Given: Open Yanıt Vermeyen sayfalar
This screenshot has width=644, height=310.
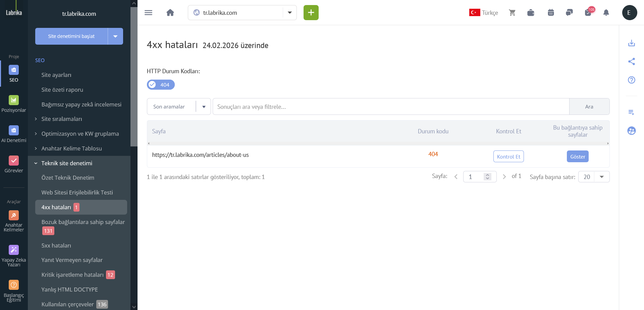Looking at the screenshot, I should point(72,260).
